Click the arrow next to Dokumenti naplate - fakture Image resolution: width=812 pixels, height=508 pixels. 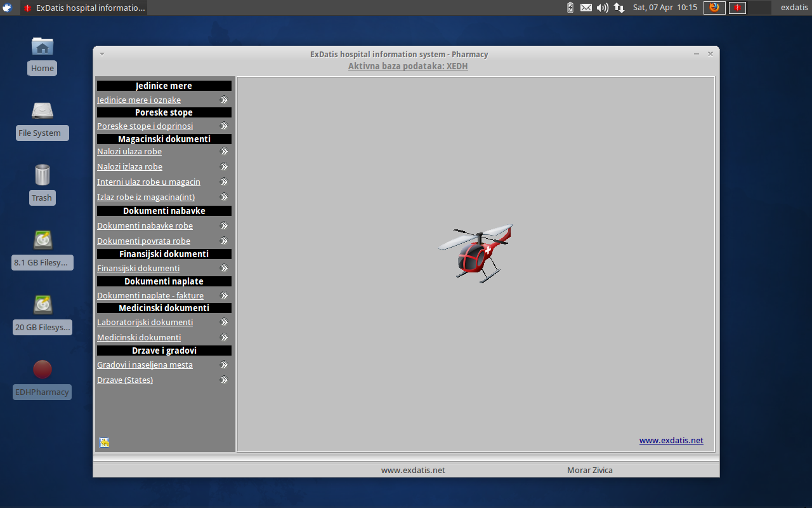click(224, 295)
